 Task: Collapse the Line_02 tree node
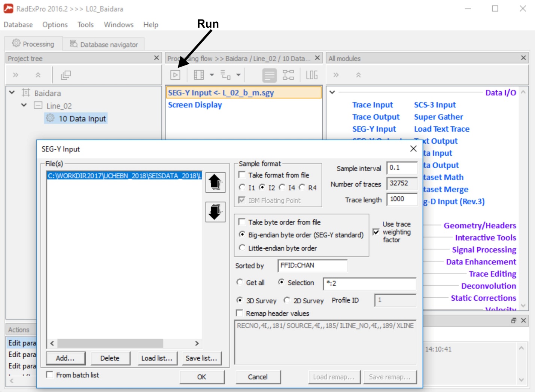tap(24, 105)
